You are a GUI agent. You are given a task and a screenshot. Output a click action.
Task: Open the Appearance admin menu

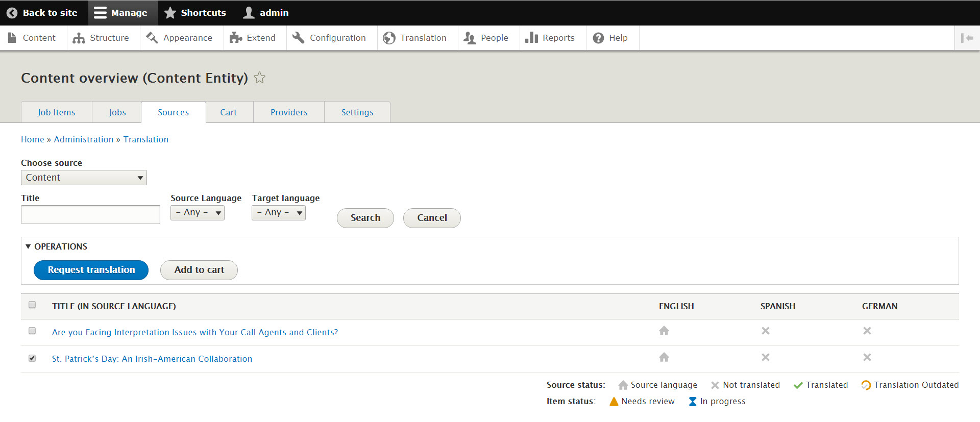coord(179,38)
